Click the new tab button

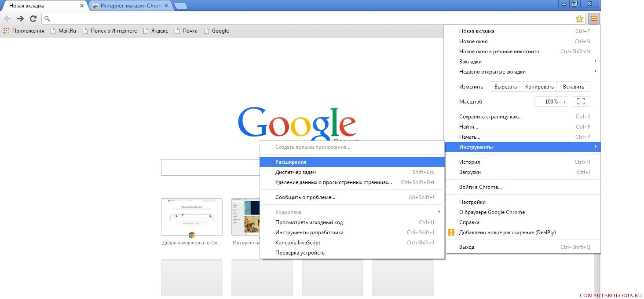pos(180,6)
